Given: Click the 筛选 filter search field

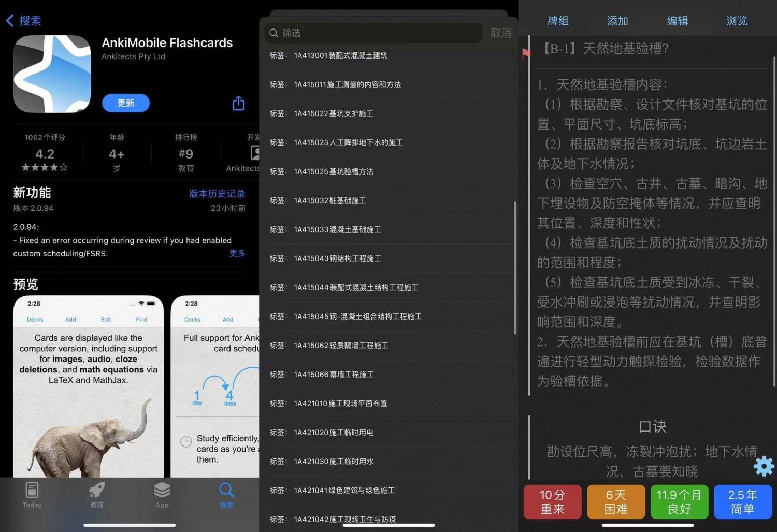Looking at the screenshot, I should [x=373, y=33].
